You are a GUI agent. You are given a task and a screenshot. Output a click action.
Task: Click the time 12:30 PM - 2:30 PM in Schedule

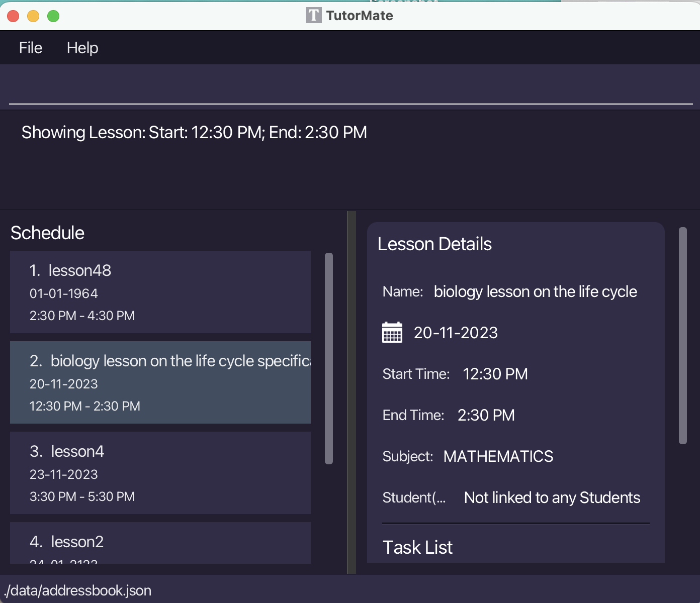pyautogui.click(x=85, y=406)
